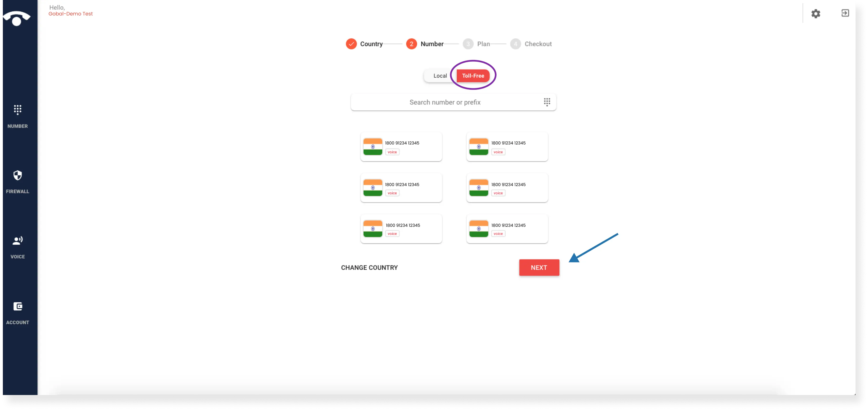
Task: Click the Plan step tab
Action: (x=477, y=43)
